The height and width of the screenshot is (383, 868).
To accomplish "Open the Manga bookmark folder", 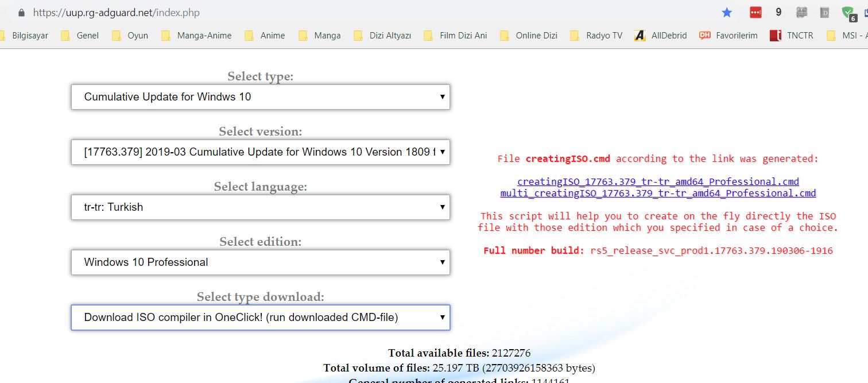I will pyautogui.click(x=320, y=36).
